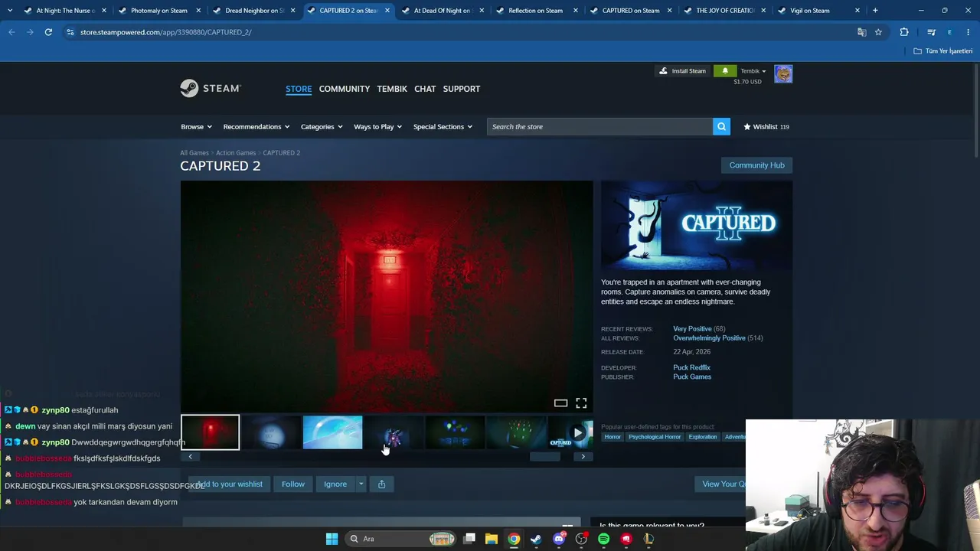Open the Puck Redflix developer link
Image resolution: width=980 pixels, height=551 pixels.
click(x=691, y=367)
